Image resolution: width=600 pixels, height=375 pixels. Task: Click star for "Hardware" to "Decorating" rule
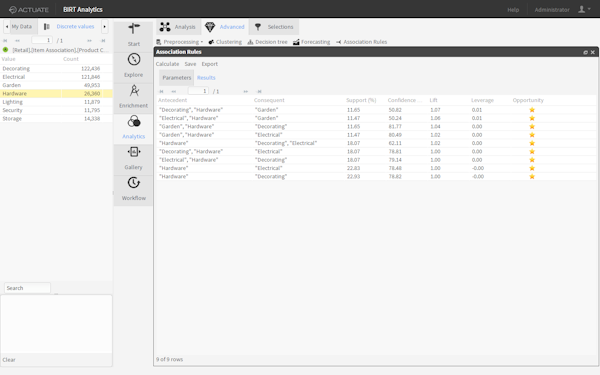tap(532, 177)
